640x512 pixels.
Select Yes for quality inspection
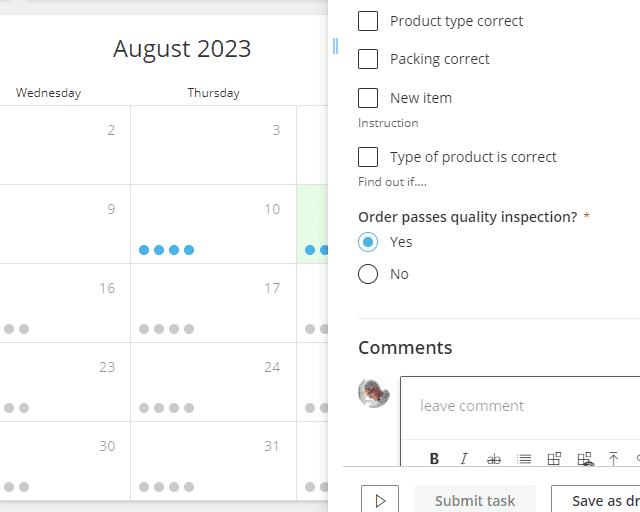point(368,242)
